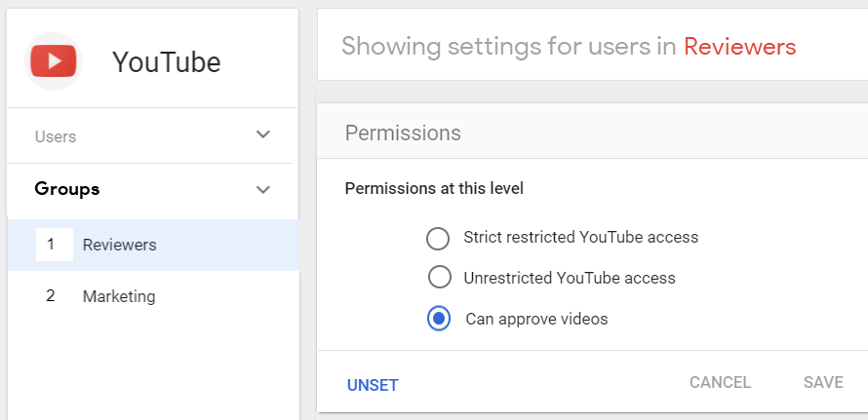868x420 pixels.
Task: Select the Can approve videos radio
Action: tap(439, 319)
